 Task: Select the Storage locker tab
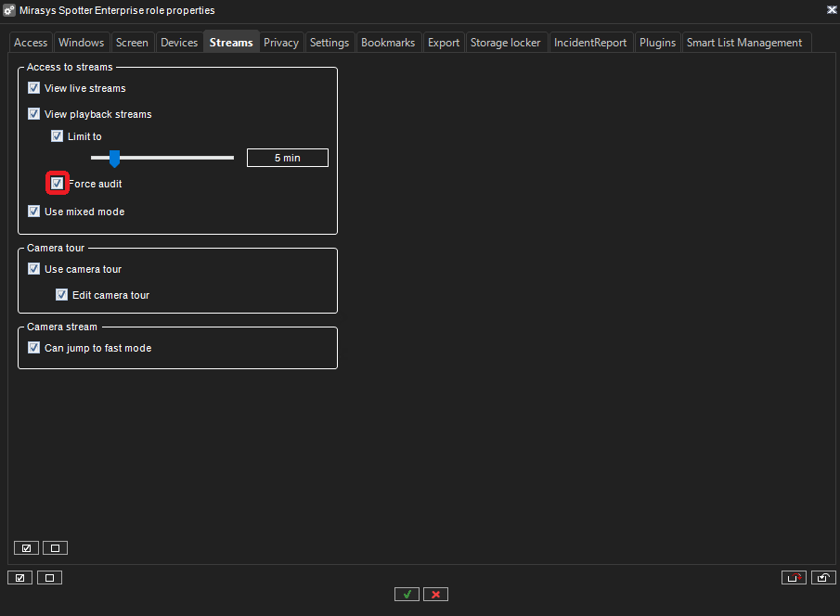(x=505, y=42)
